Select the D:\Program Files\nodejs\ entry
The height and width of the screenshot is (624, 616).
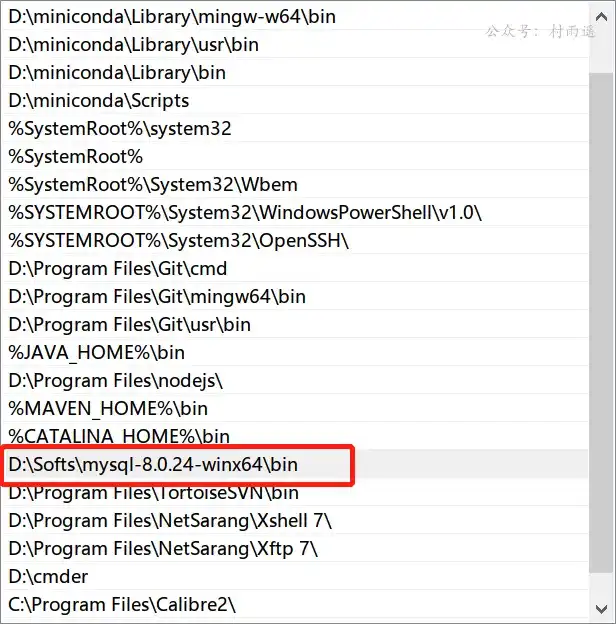pyautogui.click(x=296, y=380)
